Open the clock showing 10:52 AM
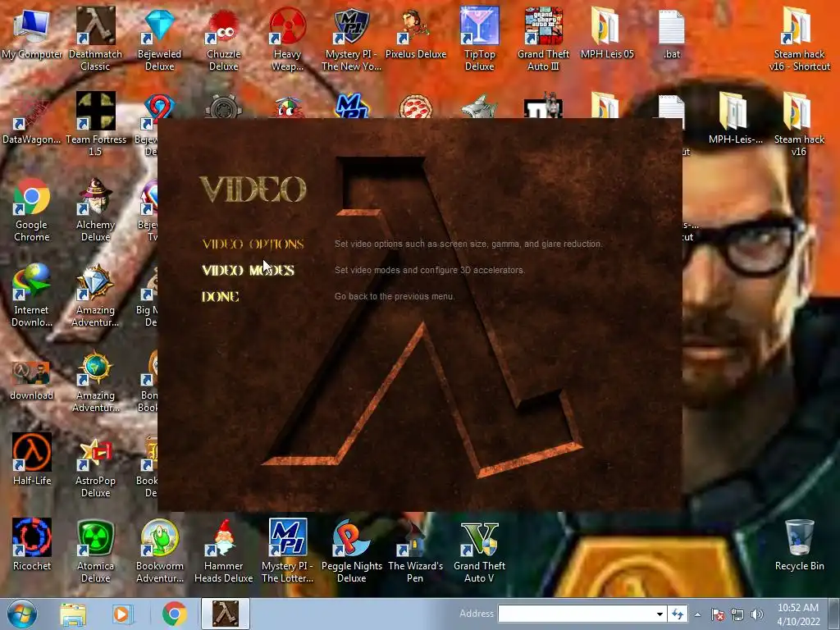This screenshot has height=630, width=840. click(798, 614)
